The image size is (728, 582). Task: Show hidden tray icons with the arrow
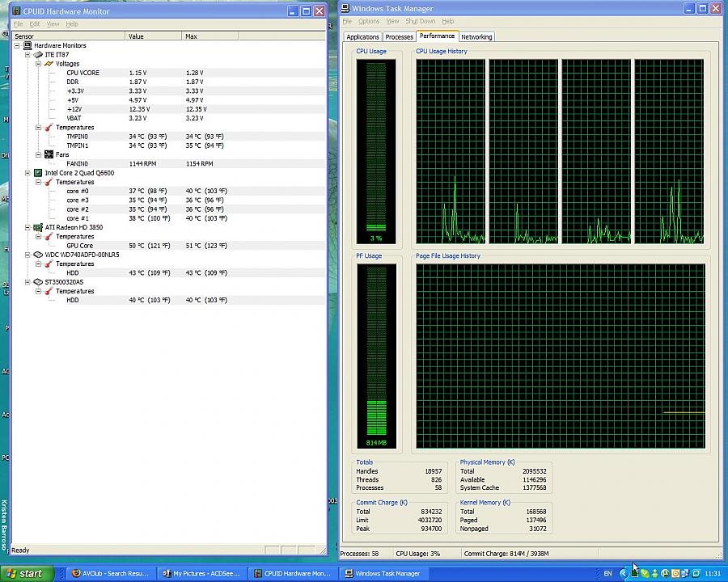tap(624, 574)
